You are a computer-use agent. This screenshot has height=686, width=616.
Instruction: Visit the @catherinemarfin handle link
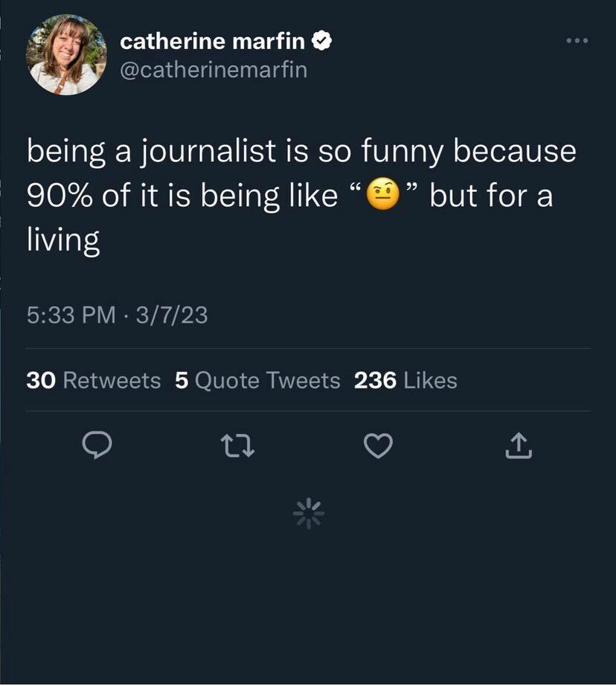(213, 70)
